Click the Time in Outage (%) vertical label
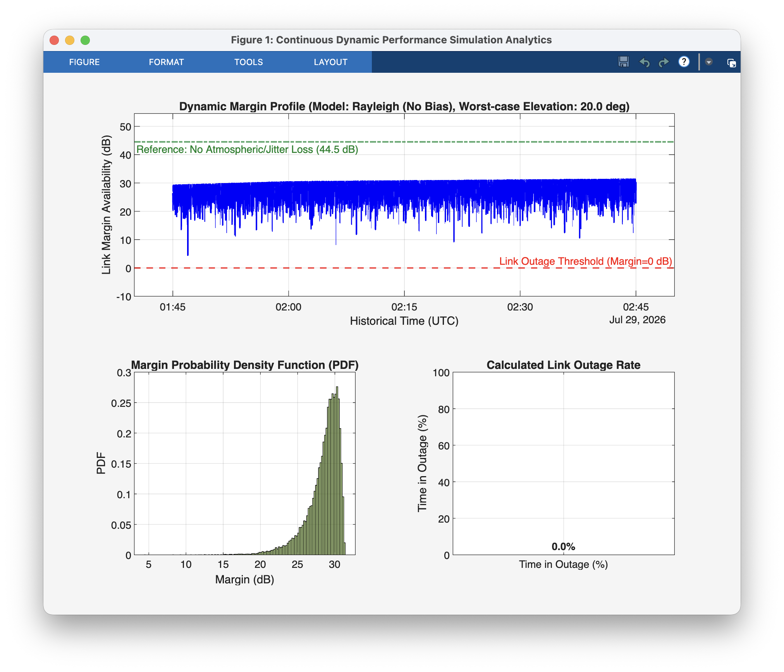 [x=422, y=463]
